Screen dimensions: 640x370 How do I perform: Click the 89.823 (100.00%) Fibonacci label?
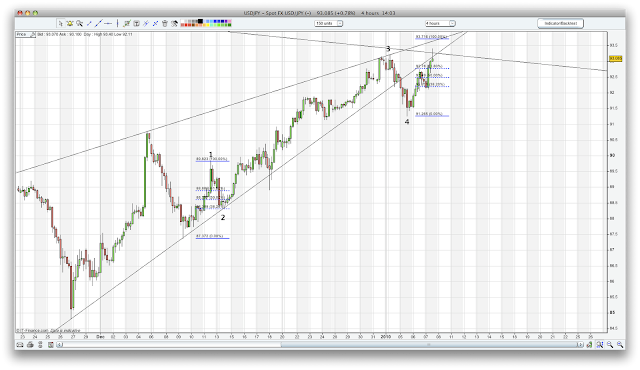coord(211,159)
